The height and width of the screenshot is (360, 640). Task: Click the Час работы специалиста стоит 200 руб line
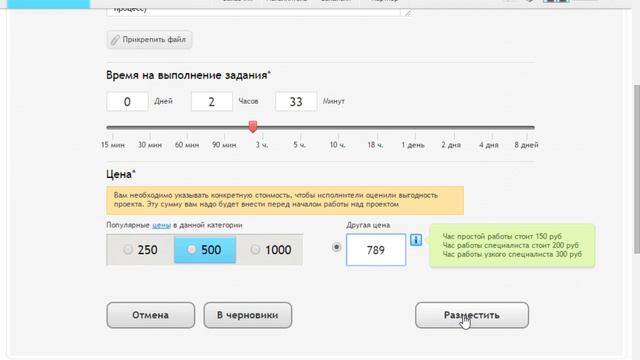(x=511, y=245)
